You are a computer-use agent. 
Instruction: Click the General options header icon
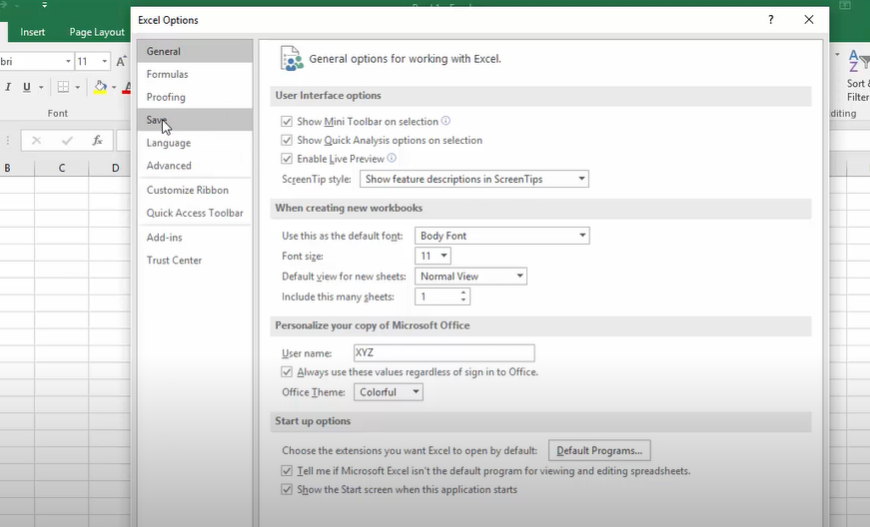click(x=292, y=59)
